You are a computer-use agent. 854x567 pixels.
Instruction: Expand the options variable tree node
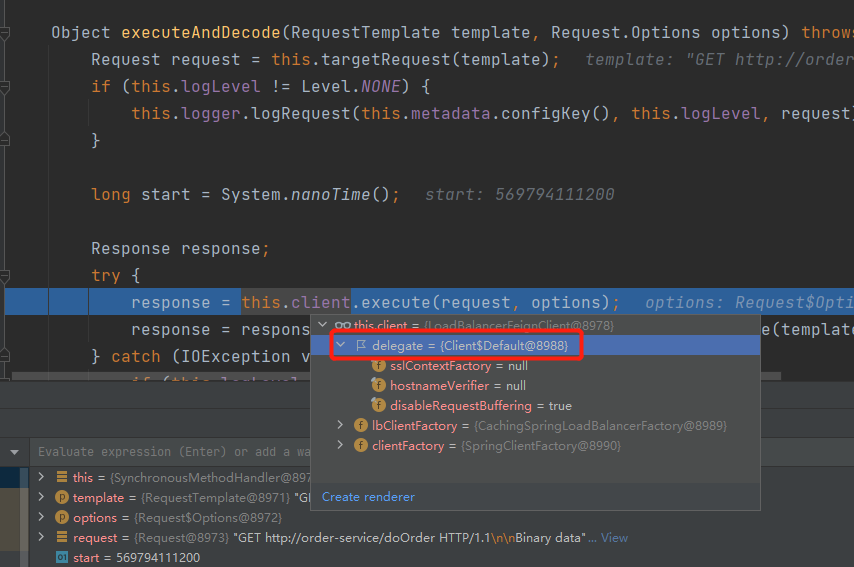pyautogui.click(x=41, y=518)
